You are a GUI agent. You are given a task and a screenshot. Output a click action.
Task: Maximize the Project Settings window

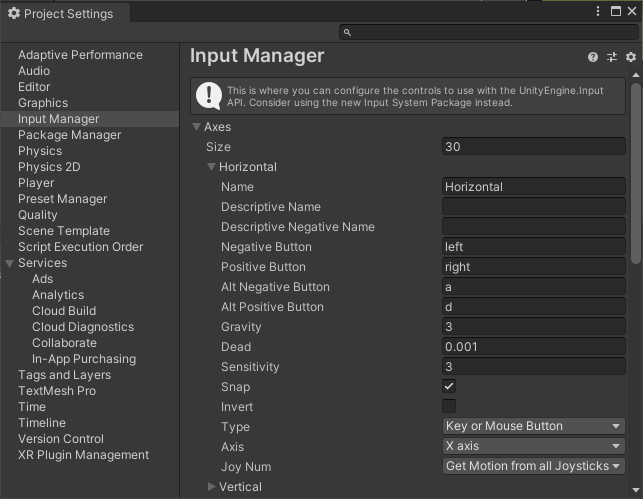click(x=614, y=11)
